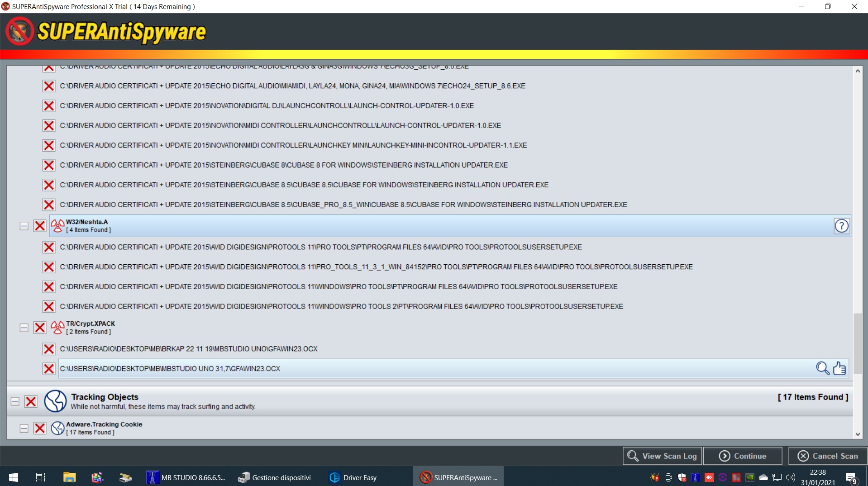Collapse the TR/Crypt.XPACK group
Viewport: 868px width, 486px height.
pos(24,328)
